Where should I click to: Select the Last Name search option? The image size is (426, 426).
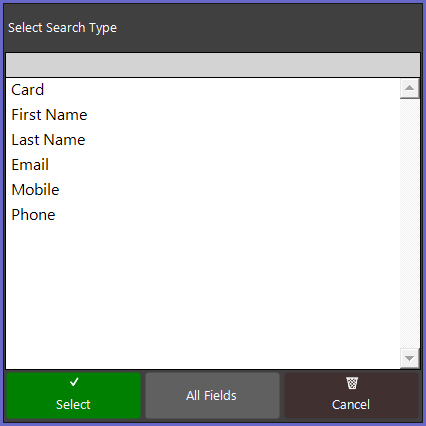[x=203, y=140]
